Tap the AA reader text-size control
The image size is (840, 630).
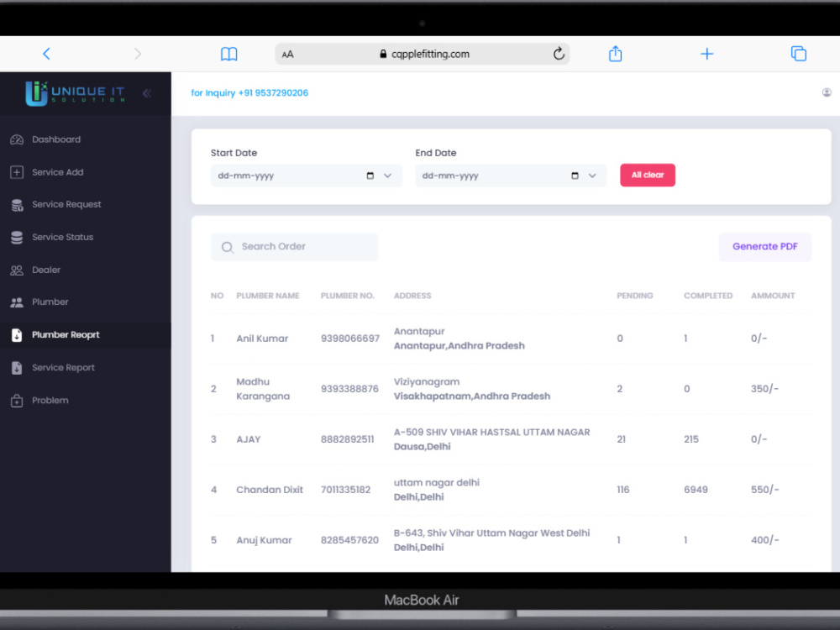coord(287,54)
